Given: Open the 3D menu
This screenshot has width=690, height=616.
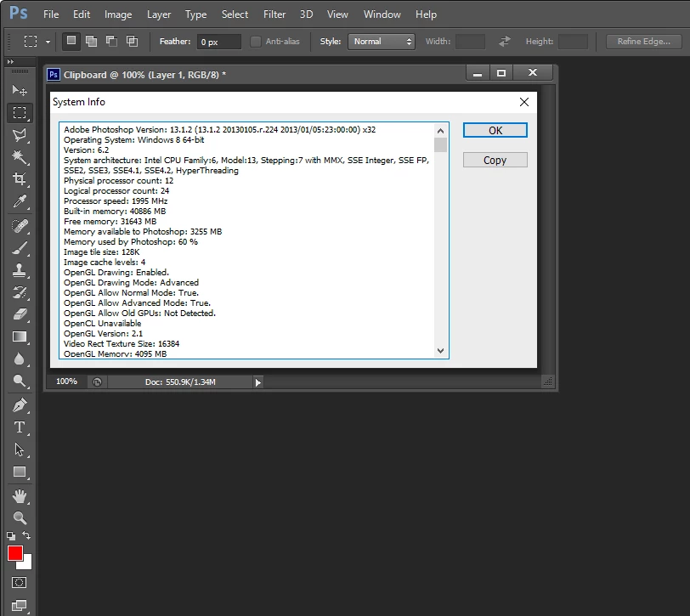Looking at the screenshot, I should pos(306,14).
